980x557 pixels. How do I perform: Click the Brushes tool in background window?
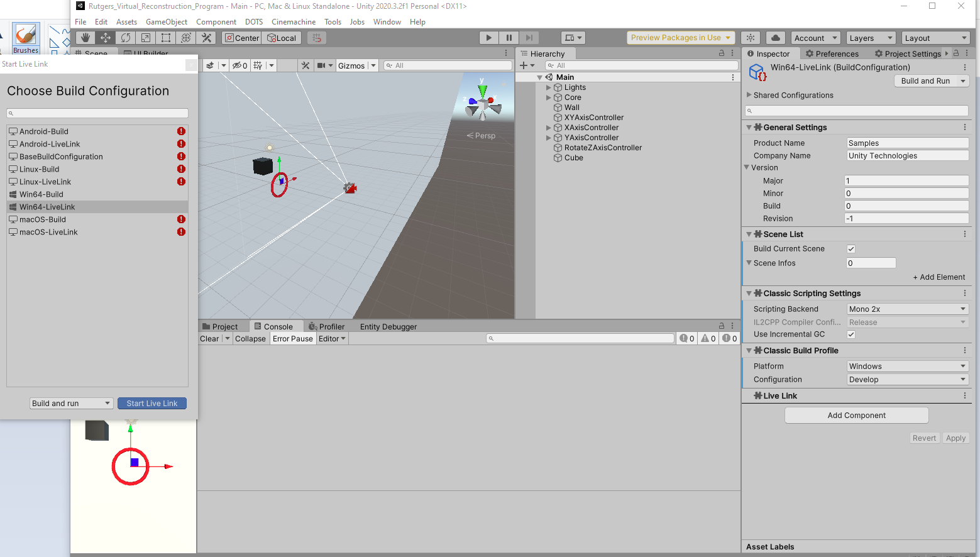[x=26, y=38]
